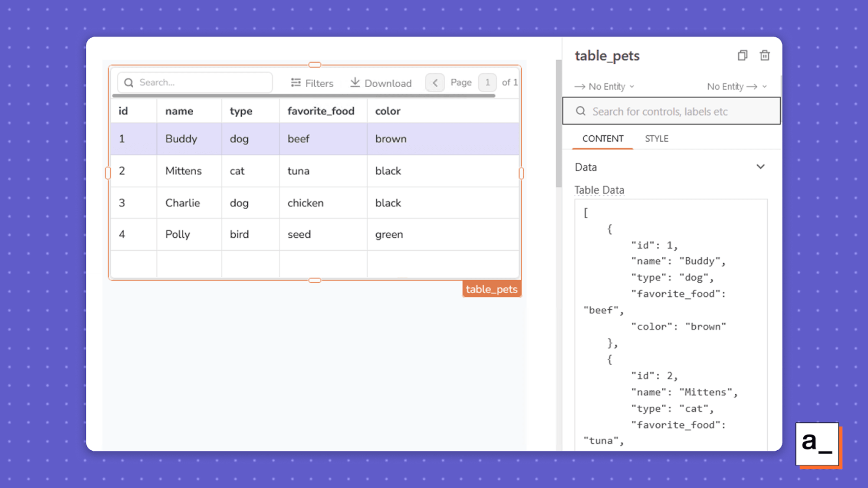Viewport: 868px width, 488px height.
Task: Delete the table_pets widget via trash icon
Action: pos(765,55)
